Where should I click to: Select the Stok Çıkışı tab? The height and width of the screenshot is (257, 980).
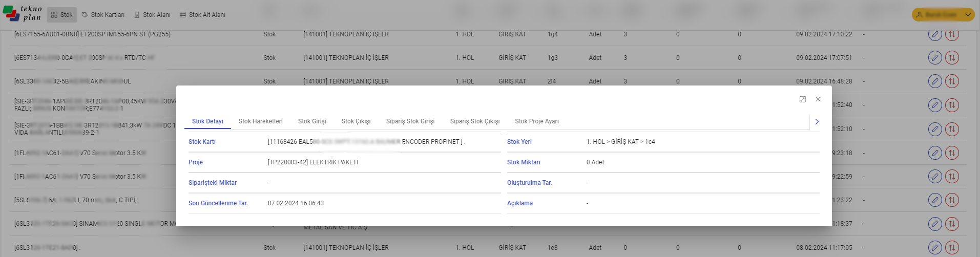point(356,121)
